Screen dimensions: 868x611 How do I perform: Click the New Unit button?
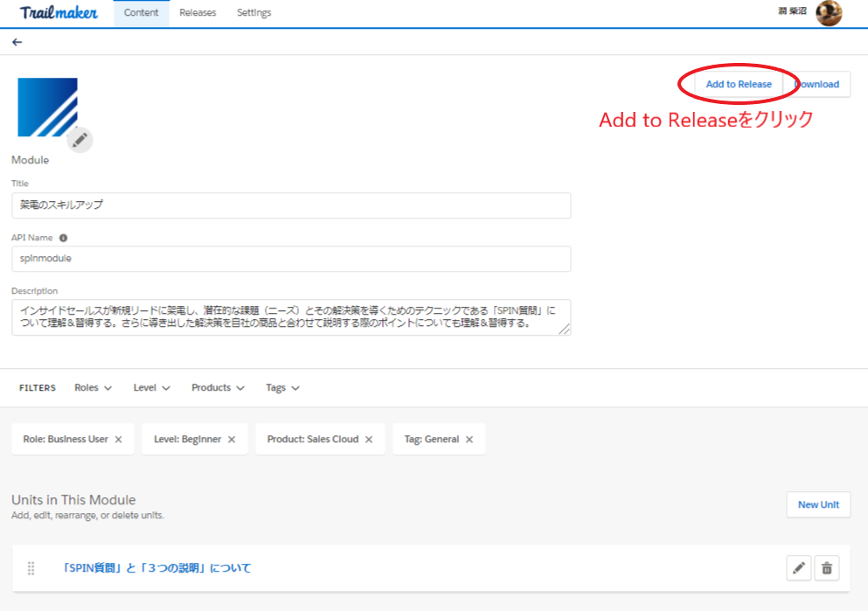pos(818,504)
